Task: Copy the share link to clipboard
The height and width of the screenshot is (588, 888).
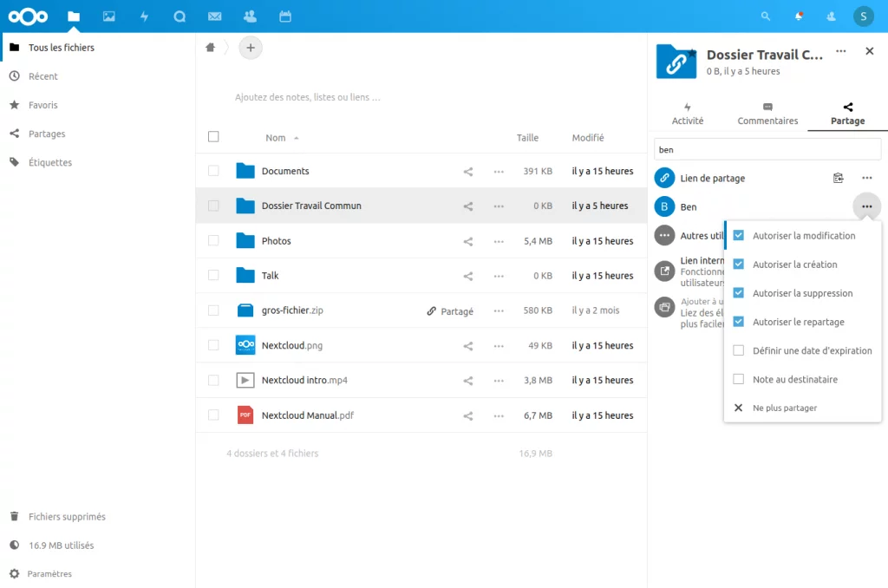Action: click(x=839, y=178)
